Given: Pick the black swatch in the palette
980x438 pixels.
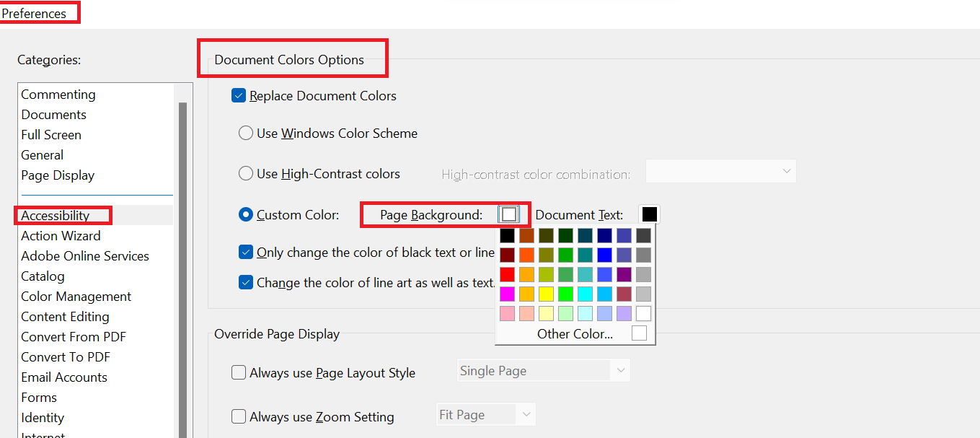Looking at the screenshot, I should [x=507, y=235].
